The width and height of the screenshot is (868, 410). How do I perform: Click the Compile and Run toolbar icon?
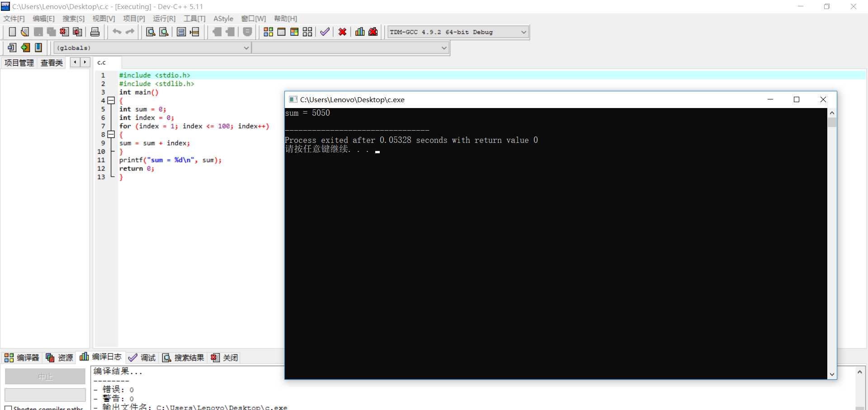pos(294,32)
